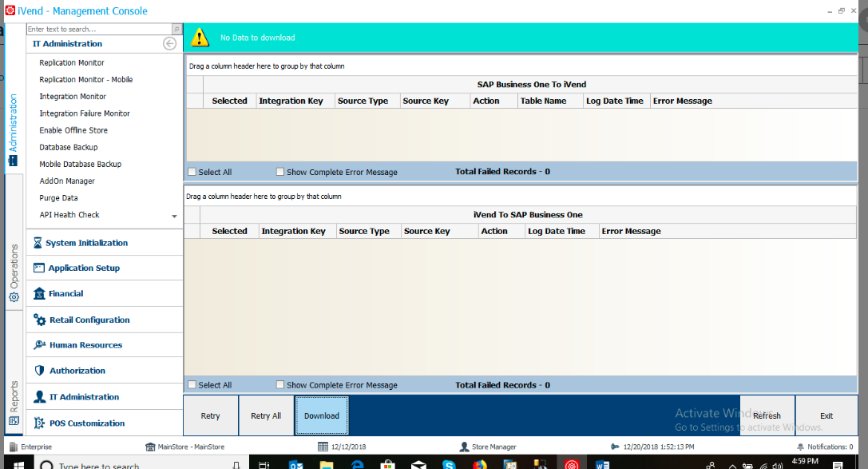The height and width of the screenshot is (469, 868).
Task: Click the Exit button
Action: 826,415
